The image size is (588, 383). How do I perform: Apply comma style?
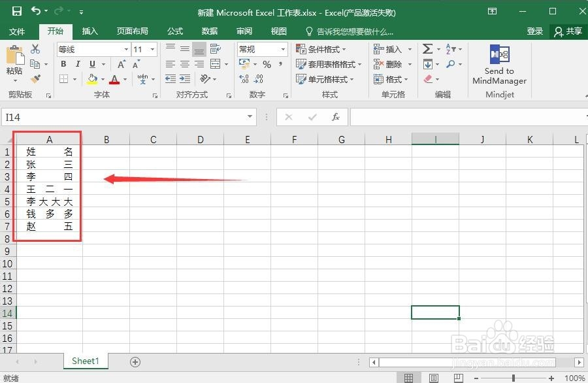point(280,64)
